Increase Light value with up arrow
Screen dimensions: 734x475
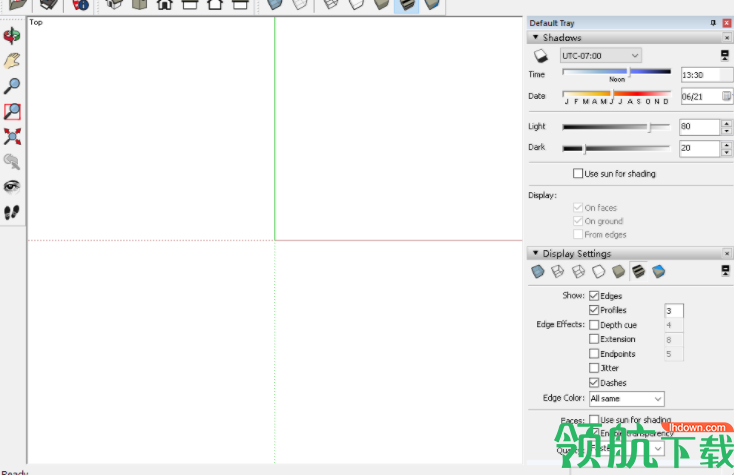tap(726, 124)
